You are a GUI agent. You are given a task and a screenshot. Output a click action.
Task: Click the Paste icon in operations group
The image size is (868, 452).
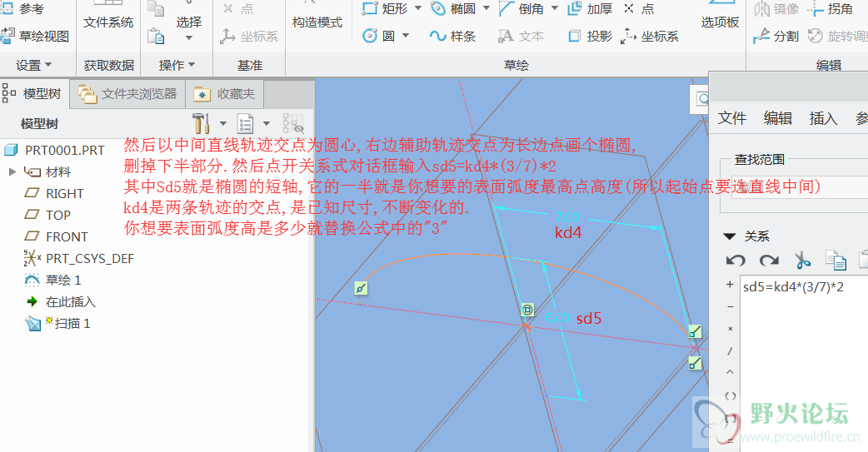[x=156, y=37]
